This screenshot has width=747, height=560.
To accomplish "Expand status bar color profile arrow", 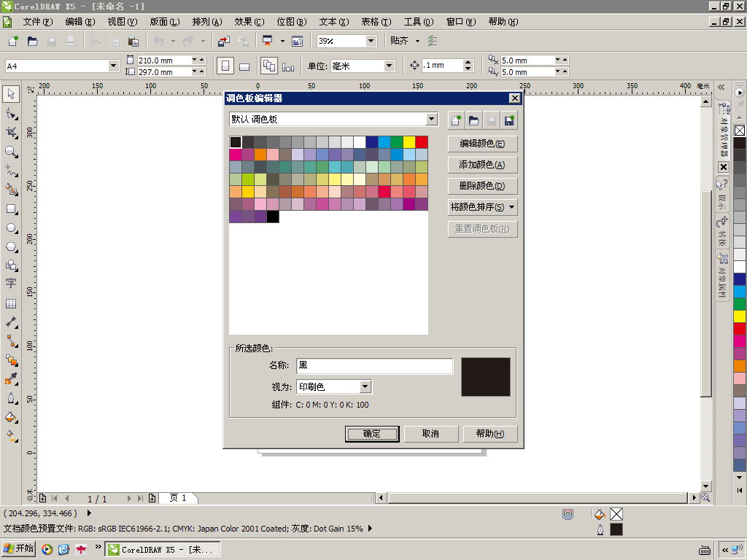I will [370, 528].
